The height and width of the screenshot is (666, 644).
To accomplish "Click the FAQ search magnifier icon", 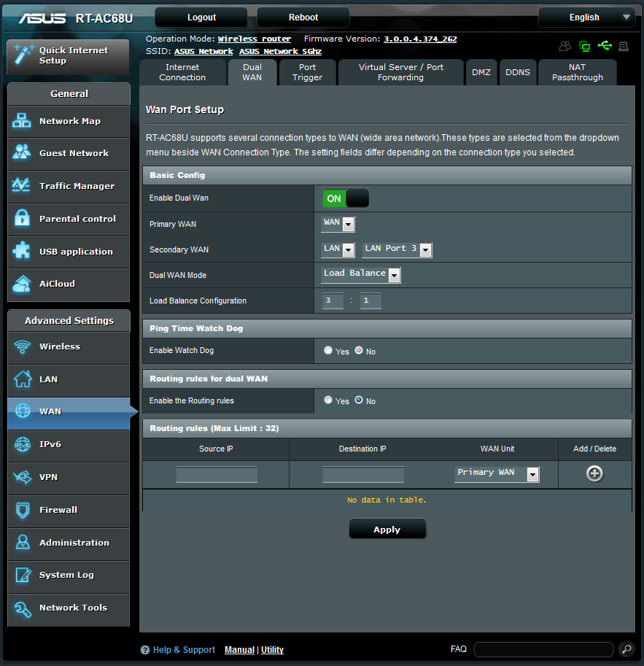I will click(626, 649).
